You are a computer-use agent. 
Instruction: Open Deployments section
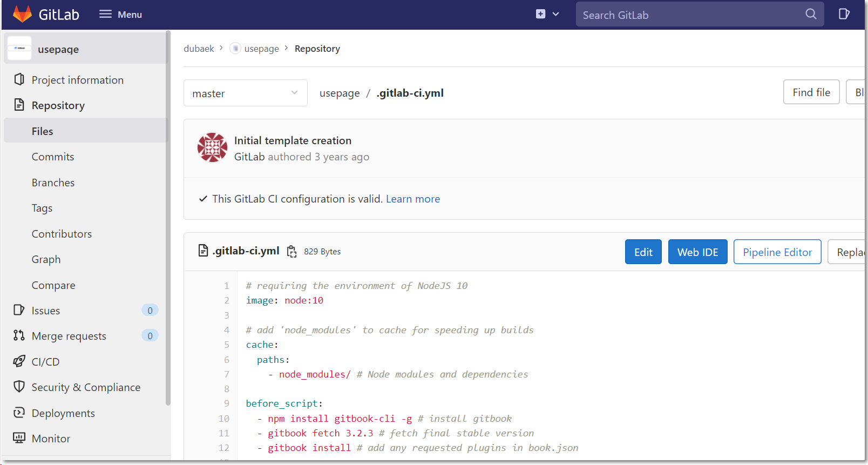[63, 413]
